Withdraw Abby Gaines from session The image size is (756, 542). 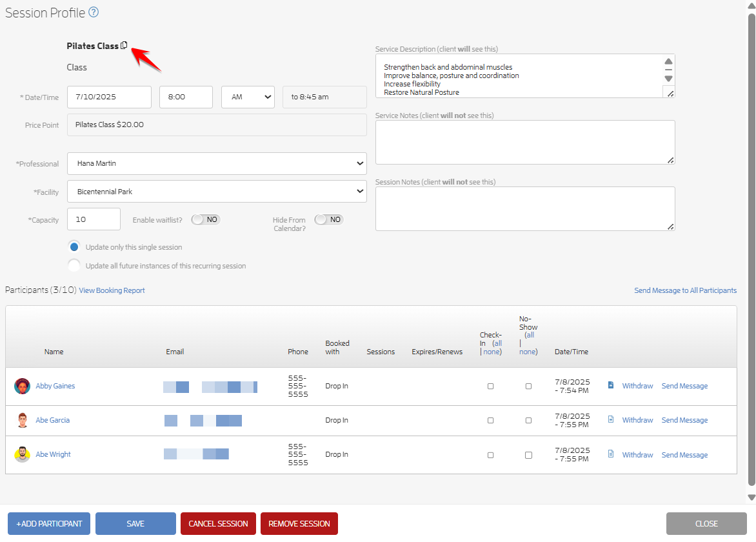click(637, 386)
